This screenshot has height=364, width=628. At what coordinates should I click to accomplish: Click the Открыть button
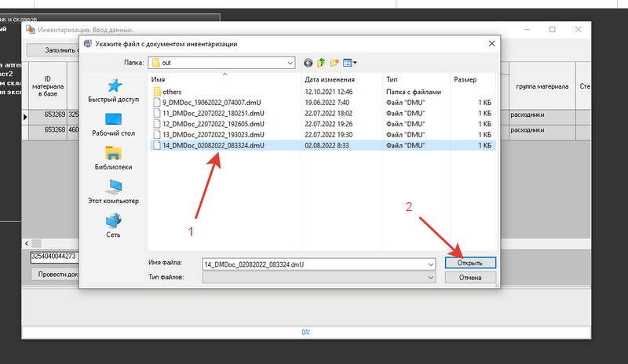point(469,263)
